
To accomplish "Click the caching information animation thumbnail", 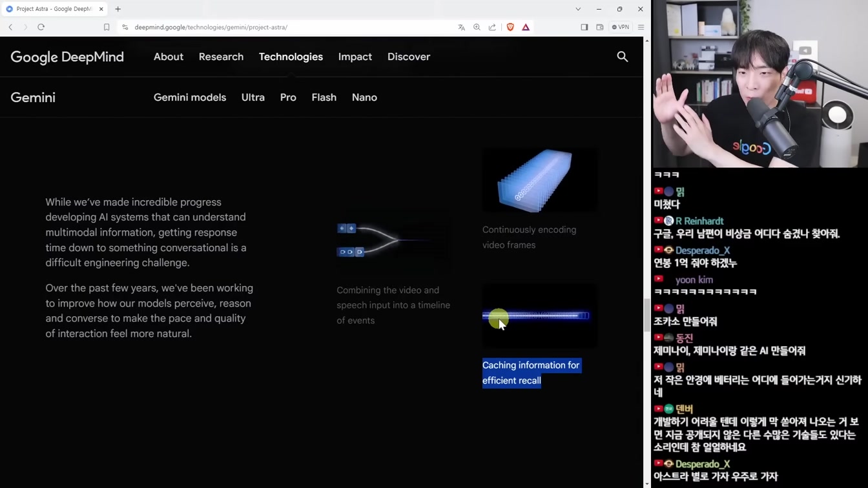I will tap(540, 316).
